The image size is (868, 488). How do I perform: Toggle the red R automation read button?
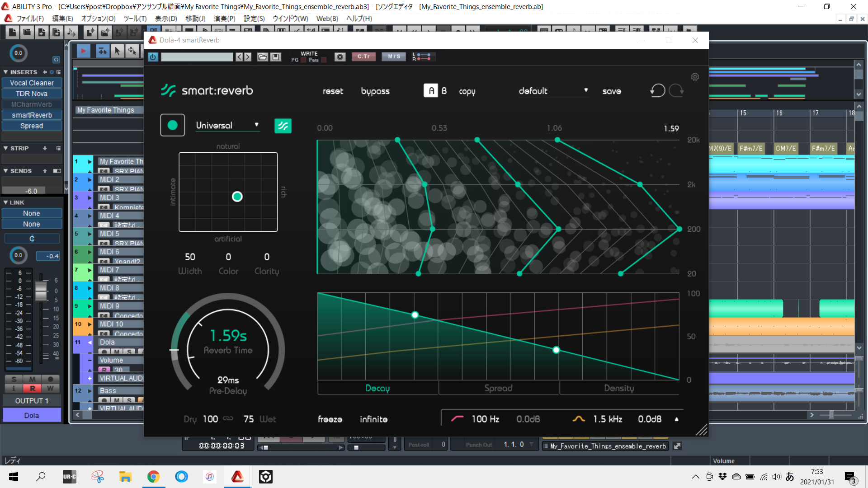coord(32,388)
